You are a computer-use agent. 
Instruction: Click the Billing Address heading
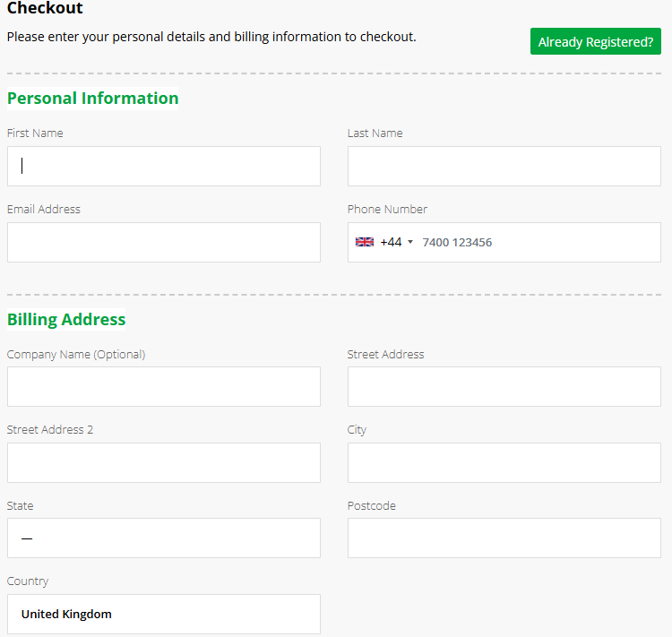click(x=66, y=319)
